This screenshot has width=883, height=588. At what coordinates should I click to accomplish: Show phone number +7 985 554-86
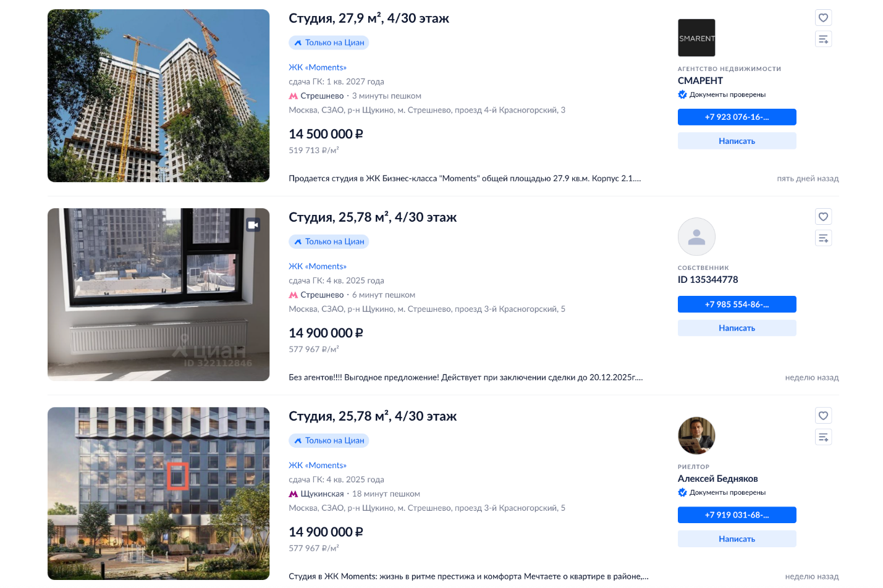[x=737, y=304]
